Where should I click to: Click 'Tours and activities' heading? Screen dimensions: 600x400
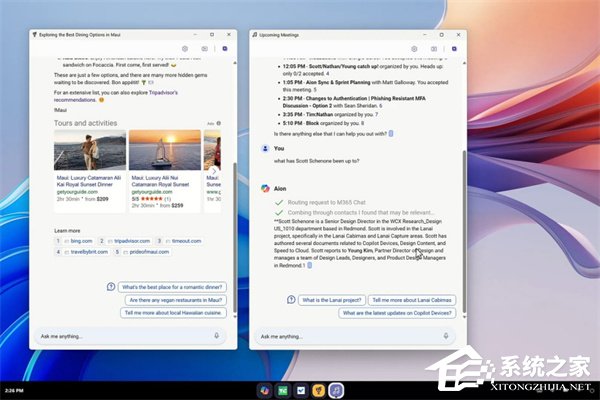point(85,123)
